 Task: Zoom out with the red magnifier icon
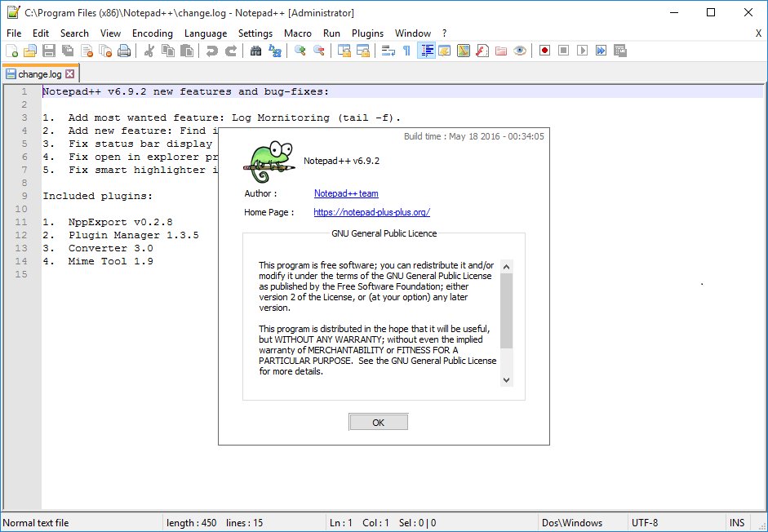[319, 51]
